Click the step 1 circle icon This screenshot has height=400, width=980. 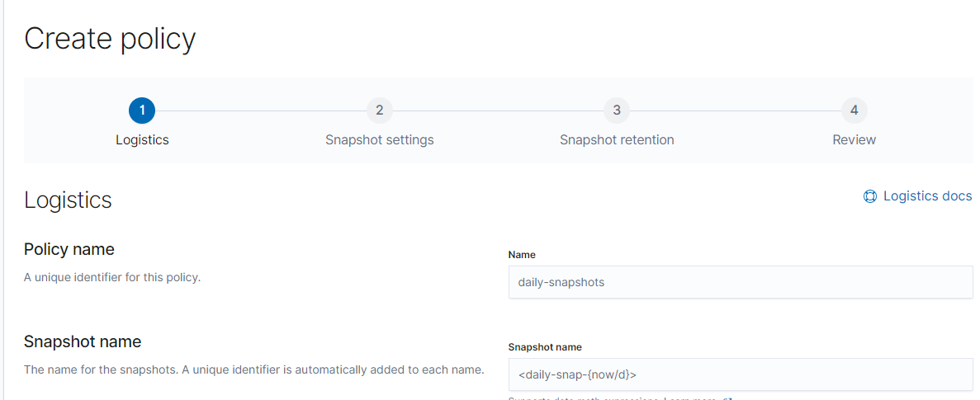click(142, 111)
